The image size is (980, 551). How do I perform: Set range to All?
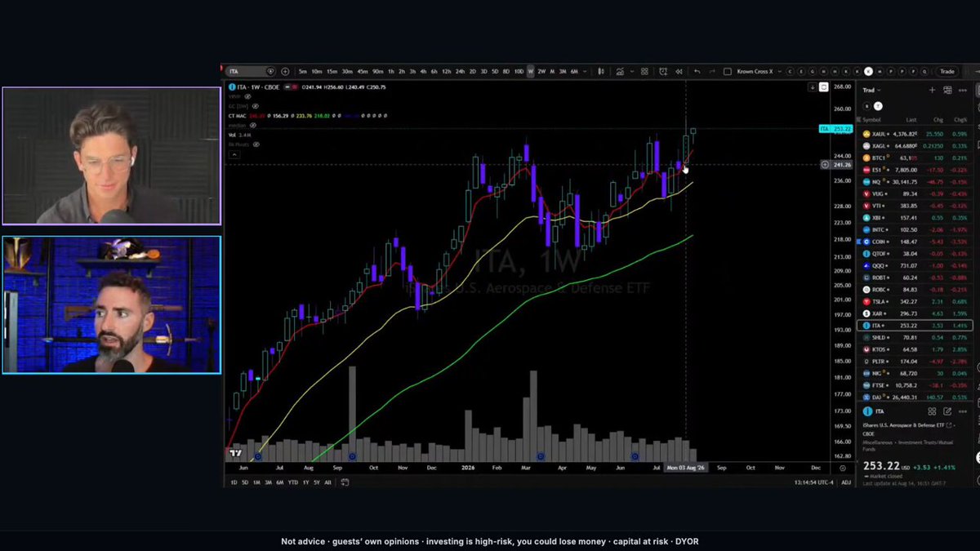328,482
